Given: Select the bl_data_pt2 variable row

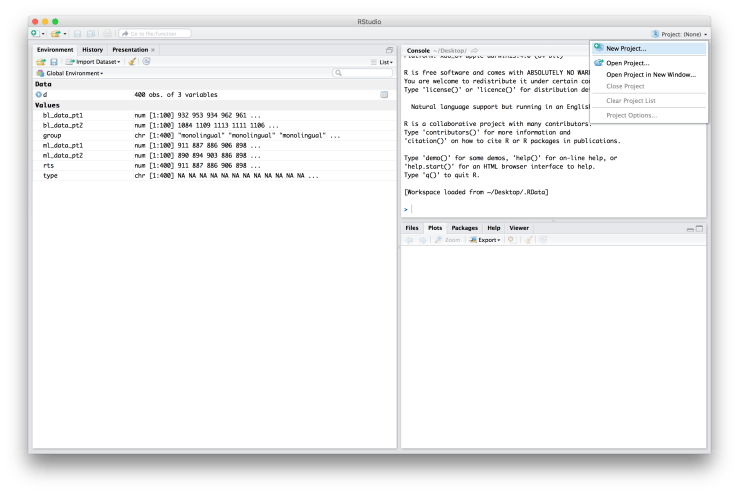Looking at the screenshot, I should 214,125.
